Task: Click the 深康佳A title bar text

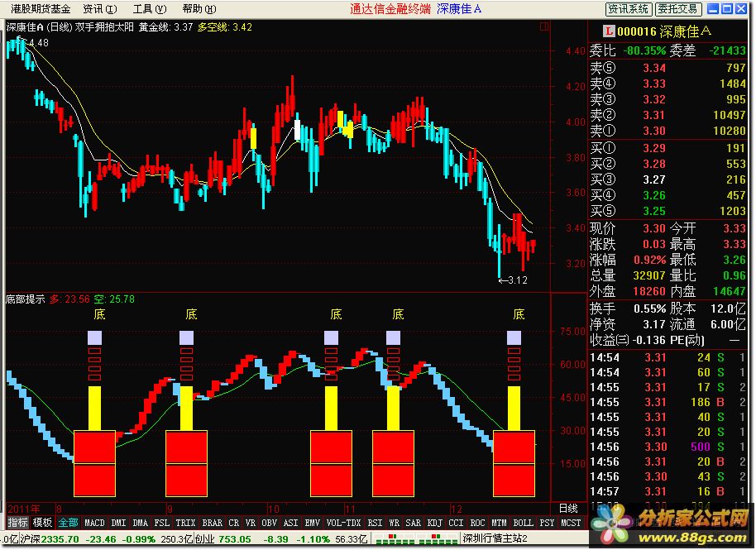Action: tap(459, 8)
